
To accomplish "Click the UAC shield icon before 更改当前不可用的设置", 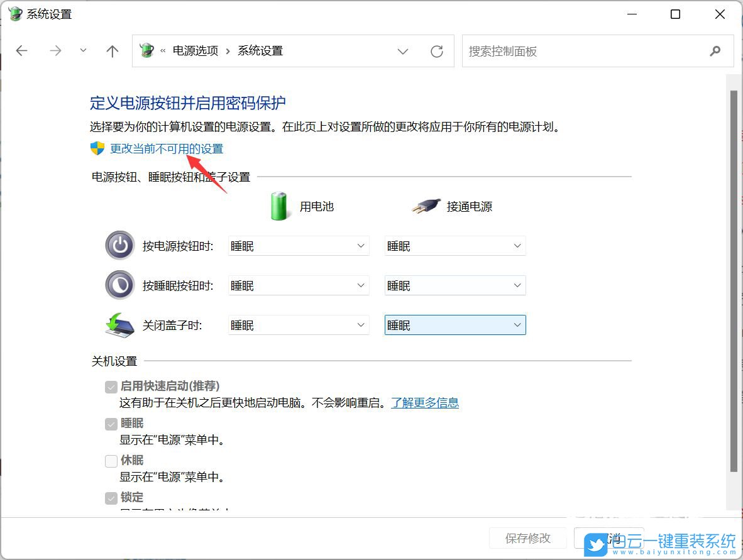I will point(96,148).
